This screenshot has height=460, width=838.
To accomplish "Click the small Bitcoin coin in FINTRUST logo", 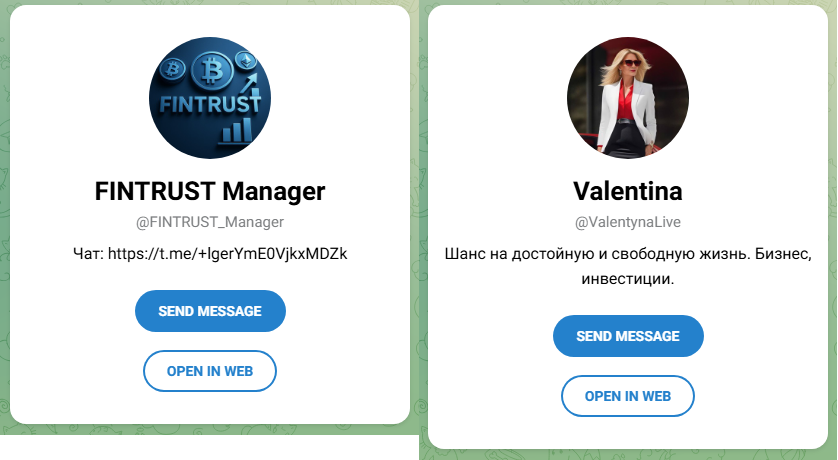I will 172,69.
